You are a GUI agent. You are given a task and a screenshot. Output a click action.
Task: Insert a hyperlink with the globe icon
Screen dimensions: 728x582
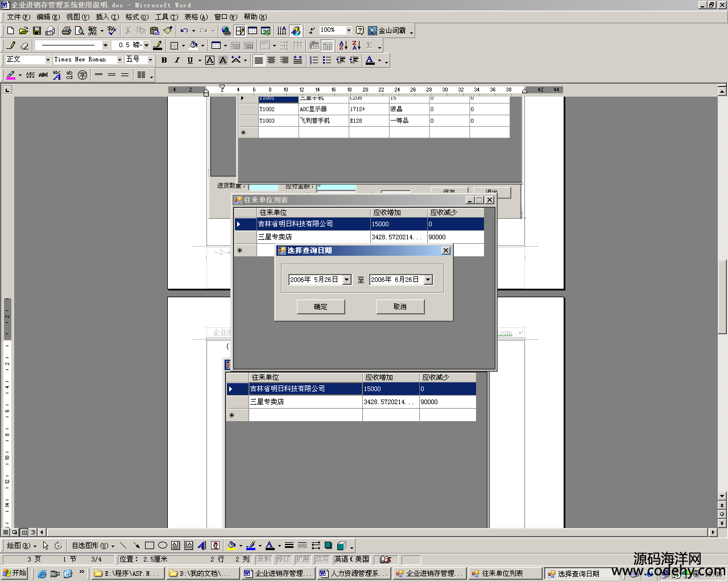[x=226, y=31]
